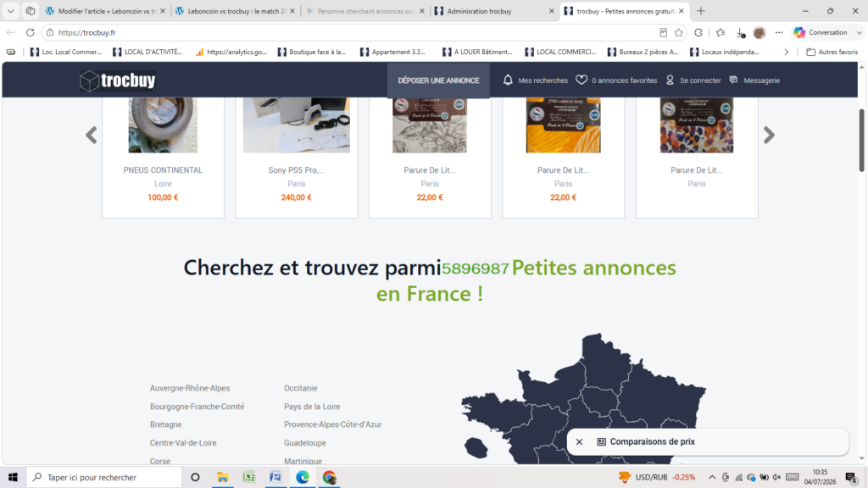Click the Messagerie chat icon
Screen dimensions: 868x488
733,80
